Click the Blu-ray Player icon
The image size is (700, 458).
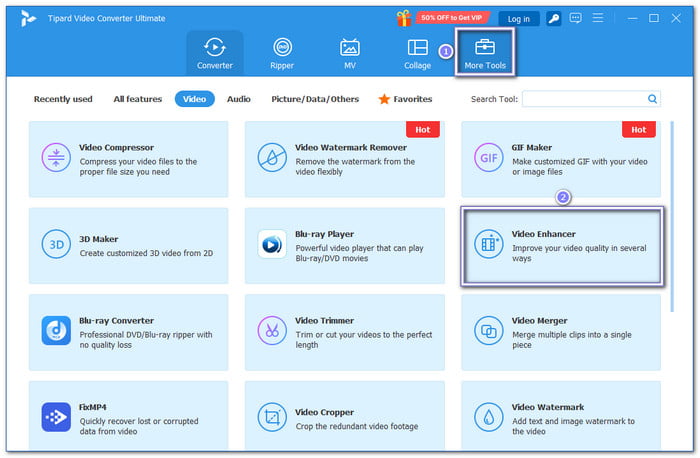[x=272, y=244]
